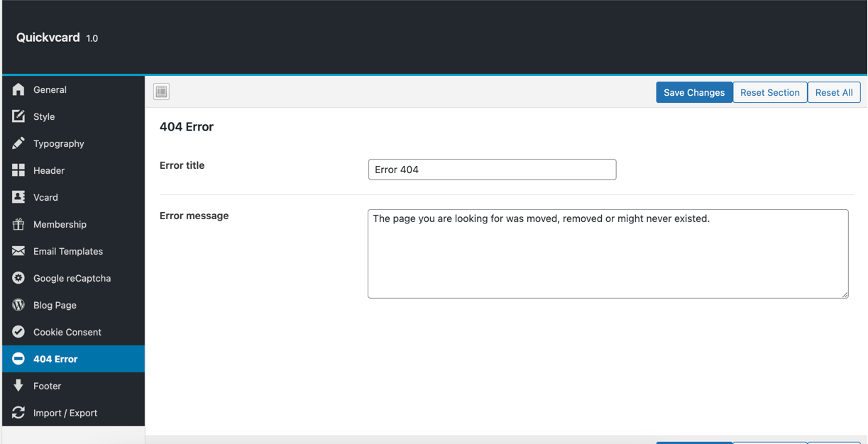Open the Typography settings section
The height and width of the screenshot is (444, 868).
pos(58,143)
